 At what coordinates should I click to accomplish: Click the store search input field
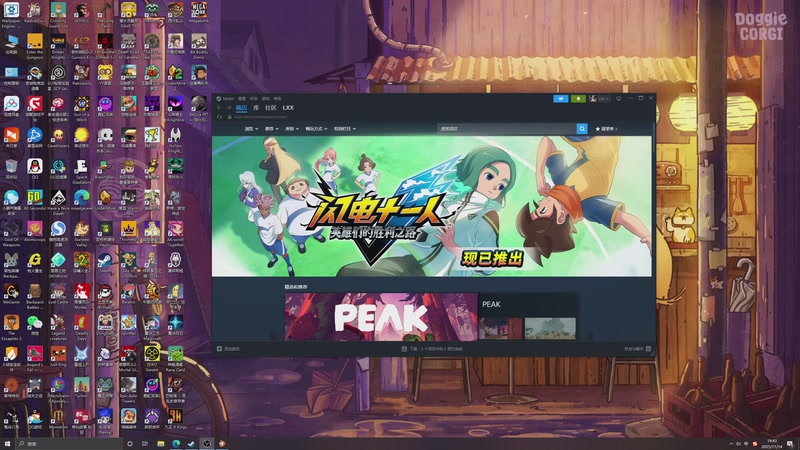[x=507, y=129]
